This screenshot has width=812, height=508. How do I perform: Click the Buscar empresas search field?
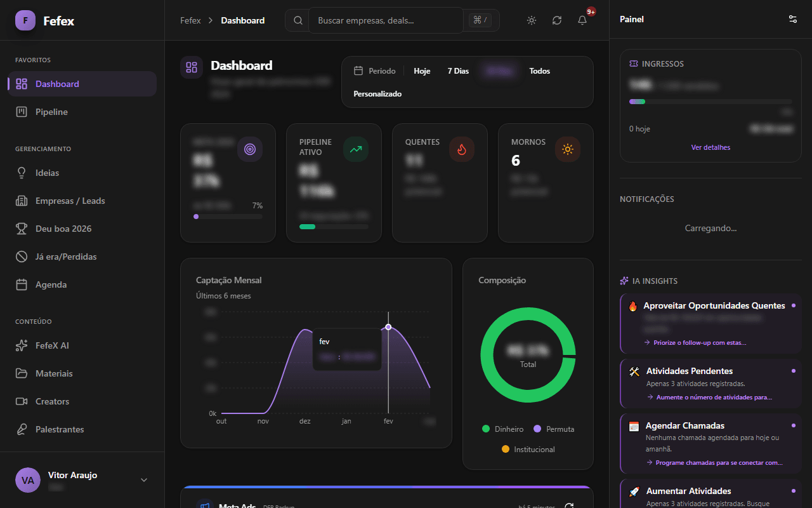(x=386, y=20)
